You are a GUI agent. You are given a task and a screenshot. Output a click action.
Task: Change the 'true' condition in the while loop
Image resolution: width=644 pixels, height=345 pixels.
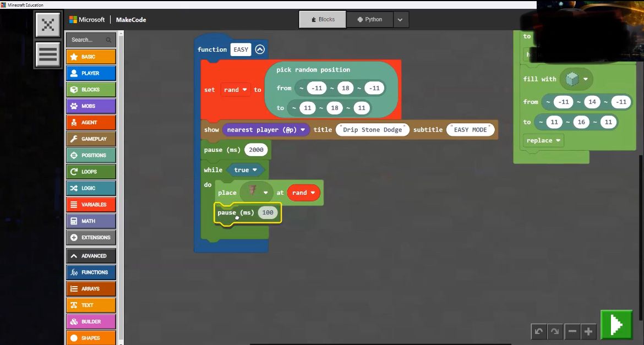coord(245,170)
